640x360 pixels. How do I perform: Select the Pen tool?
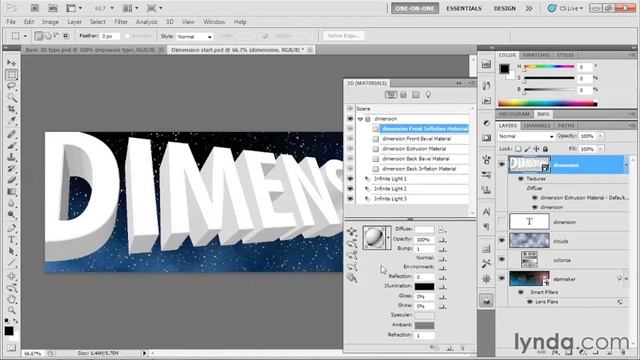(11, 228)
